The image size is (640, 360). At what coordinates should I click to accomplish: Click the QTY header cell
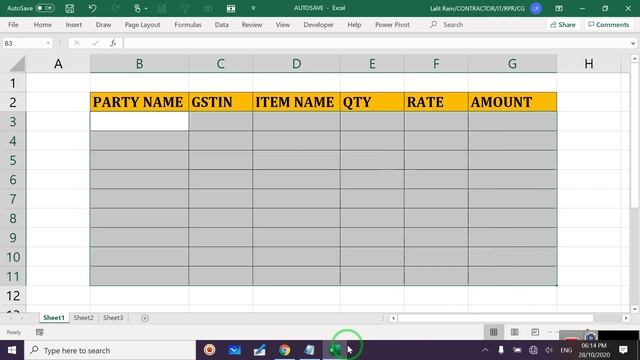pos(372,102)
